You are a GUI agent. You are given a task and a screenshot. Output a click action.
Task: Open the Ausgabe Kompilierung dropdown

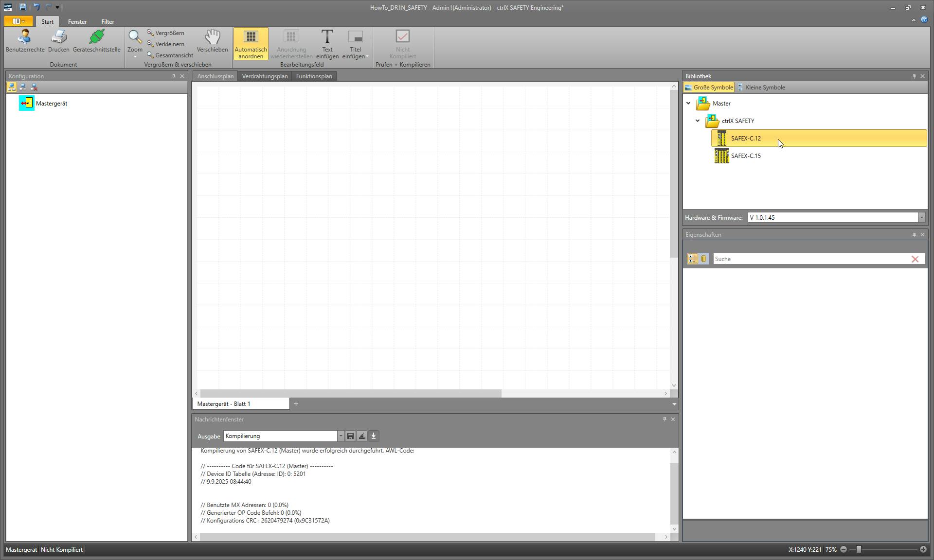(341, 436)
